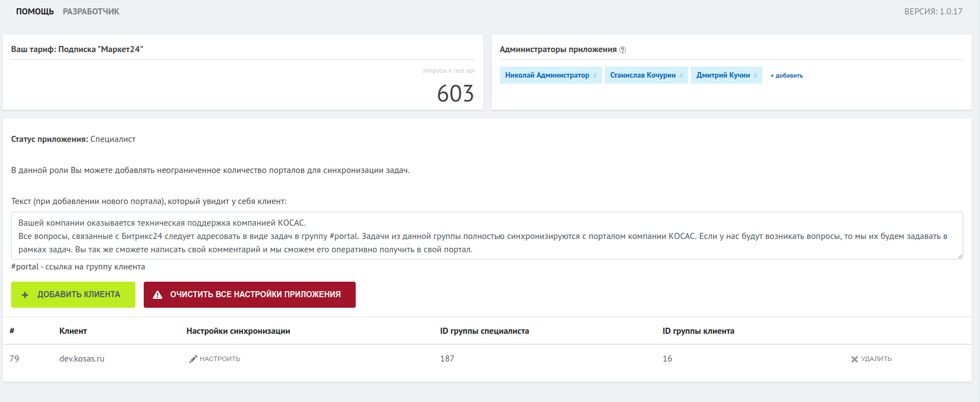The width and height of the screenshot is (980, 402).
Task: Click the X icon beside Удалить
Action: (855, 359)
